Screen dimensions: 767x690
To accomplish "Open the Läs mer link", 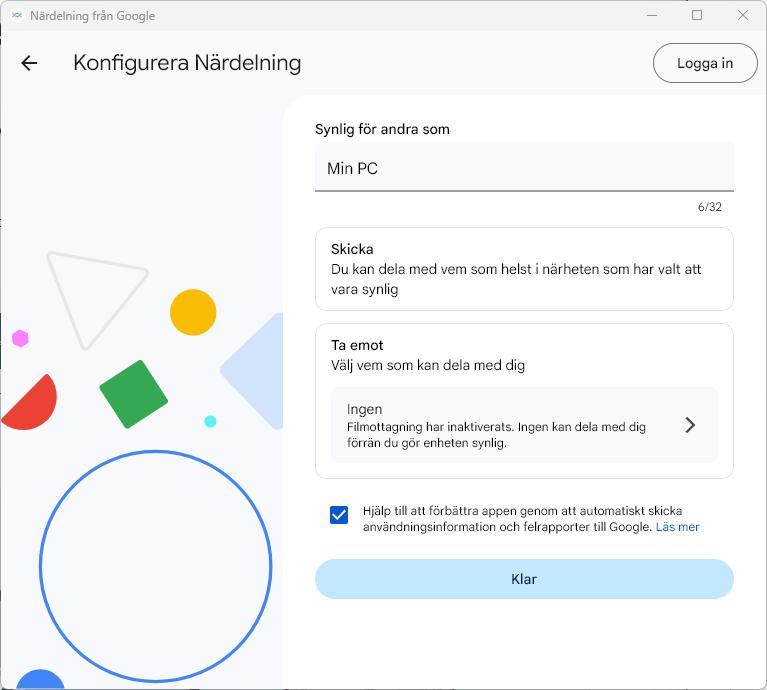I will tap(677, 527).
